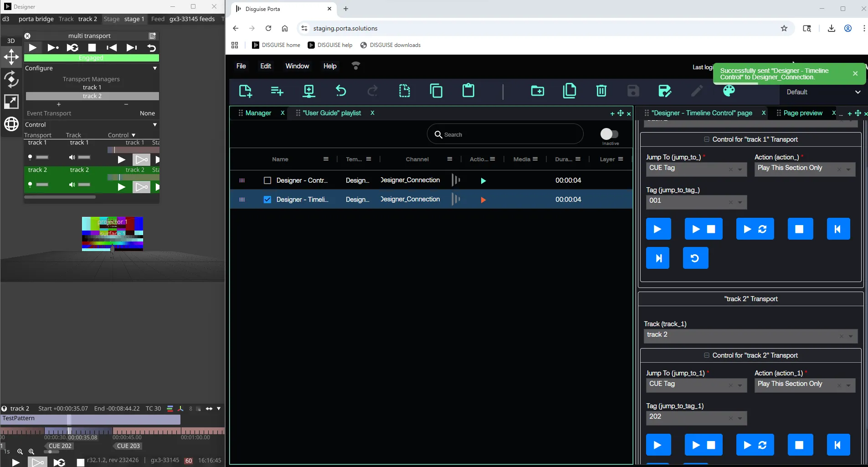Click the orange play arrow for Designer - Timeline row
This screenshot has width=868, height=467.
pos(483,200)
